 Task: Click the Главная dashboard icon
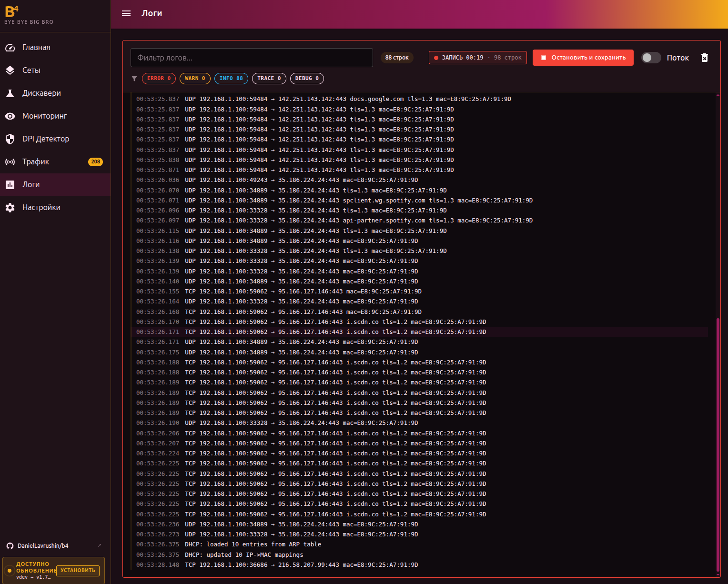point(10,48)
